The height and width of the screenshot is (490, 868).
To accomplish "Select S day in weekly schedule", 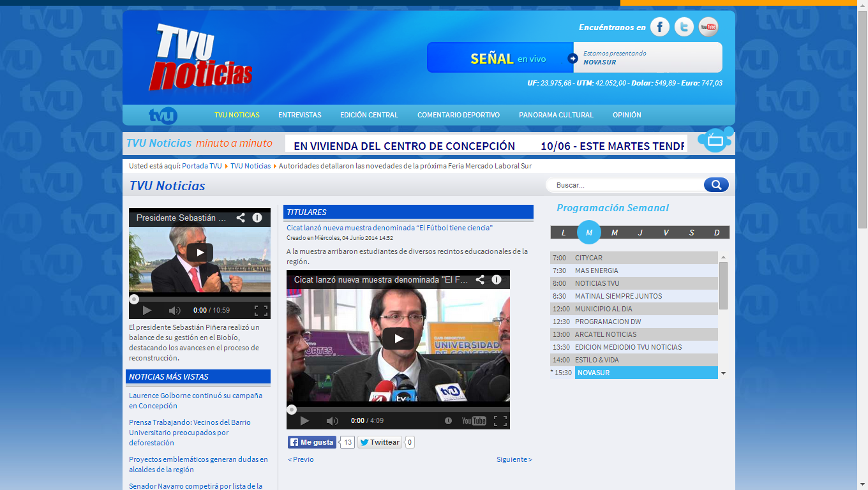I will coord(691,232).
